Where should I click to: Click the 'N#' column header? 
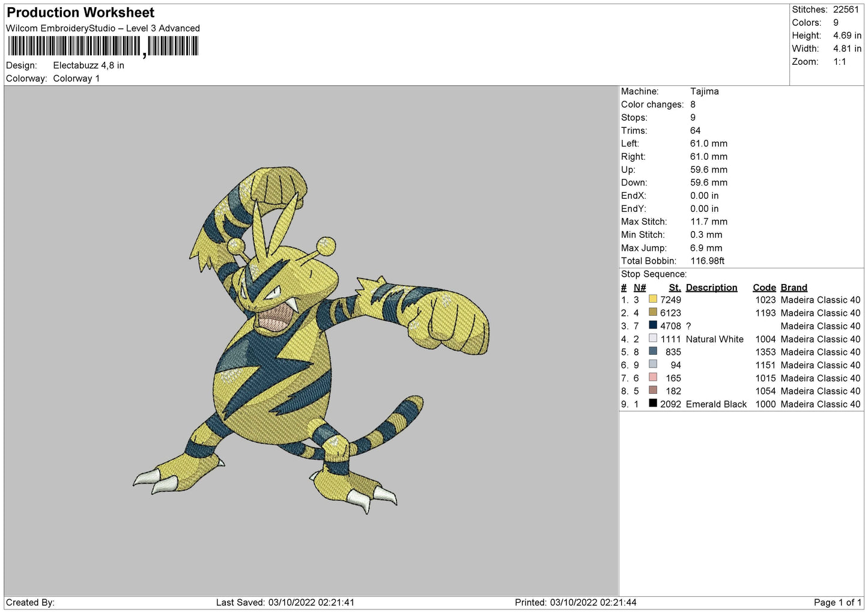[640, 288]
